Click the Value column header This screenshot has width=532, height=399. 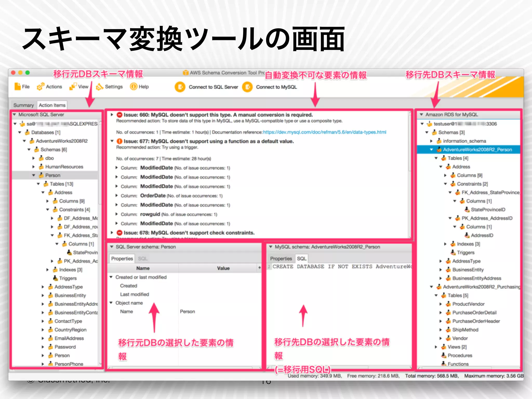point(223,268)
